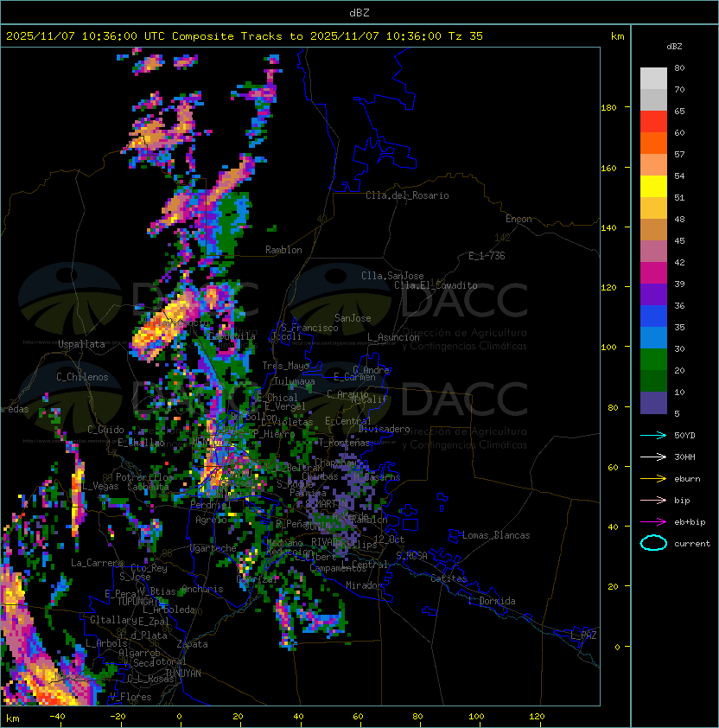Image resolution: width=719 pixels, height=728 pixels.
Task: Click the Ugarteche map label
Action: (x=213, y=548)
